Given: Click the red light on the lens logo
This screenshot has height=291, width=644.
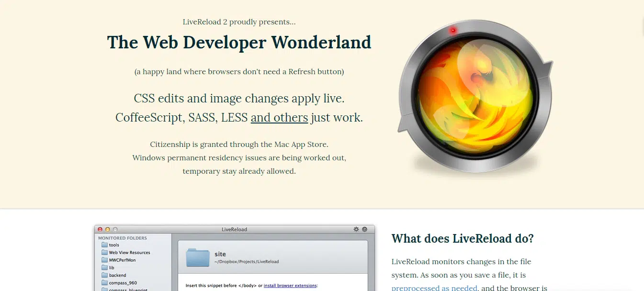Looking at the screenshot, I should tap(452, 31).
